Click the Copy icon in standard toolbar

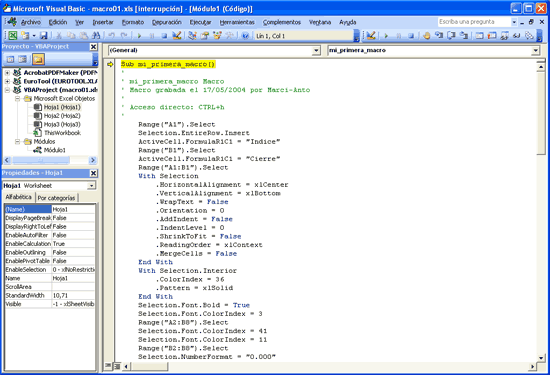coord(71,35)
